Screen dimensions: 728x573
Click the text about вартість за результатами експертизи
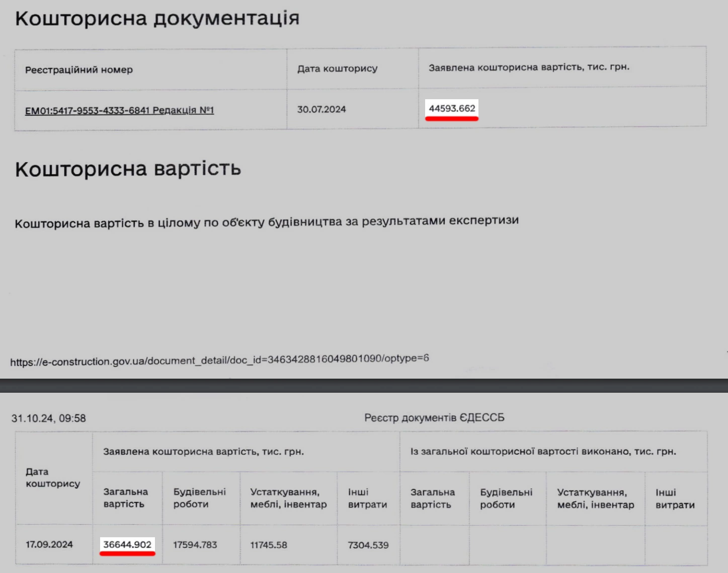tap(267, 222)
